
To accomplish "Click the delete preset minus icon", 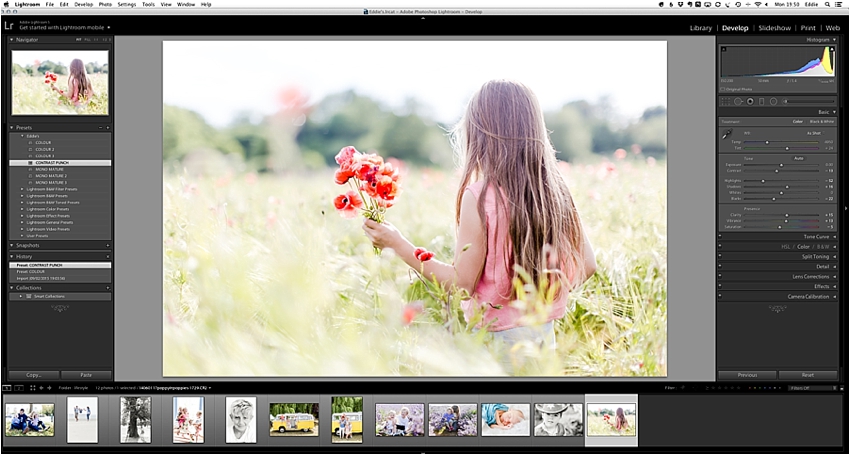I will coord(100,127).
